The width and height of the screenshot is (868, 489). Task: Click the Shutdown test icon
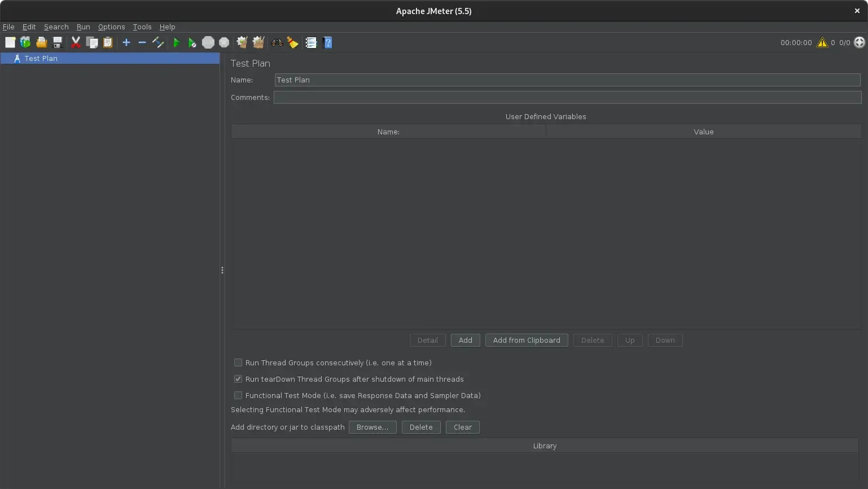click(x=224, y=42)
